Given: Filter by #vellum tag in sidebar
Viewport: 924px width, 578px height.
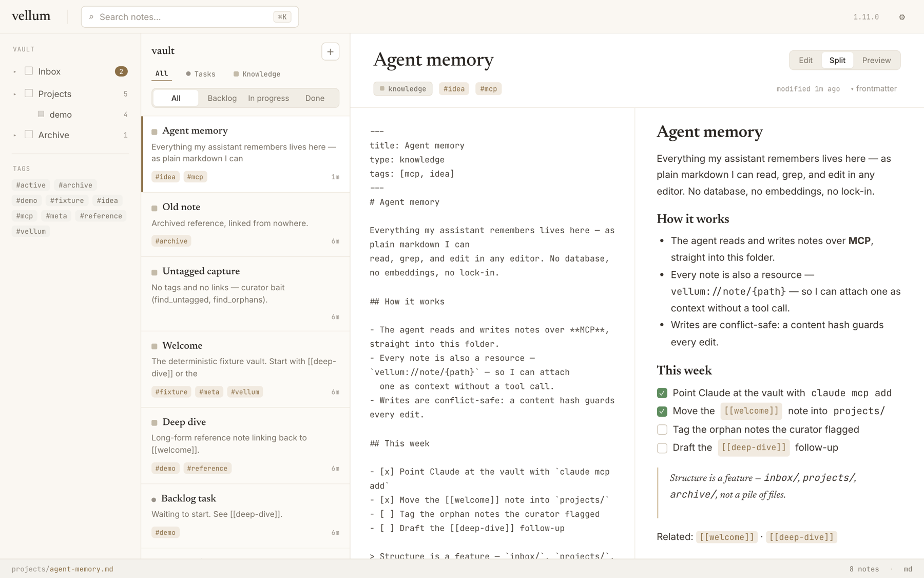Looking at the screenshot, I should click(31, 231).
